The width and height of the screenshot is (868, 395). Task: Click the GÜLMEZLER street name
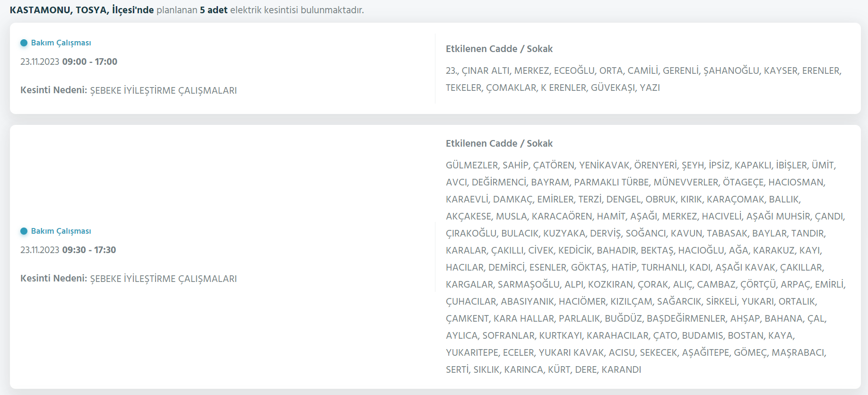472,166
